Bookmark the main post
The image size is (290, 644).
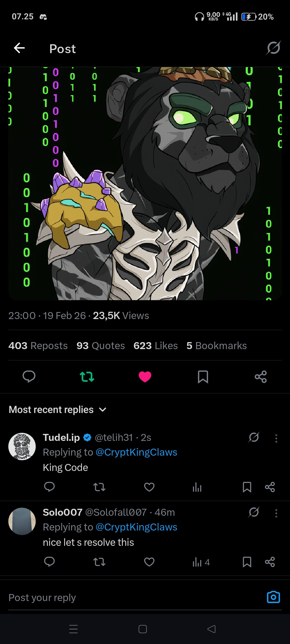tap(203, 377)
